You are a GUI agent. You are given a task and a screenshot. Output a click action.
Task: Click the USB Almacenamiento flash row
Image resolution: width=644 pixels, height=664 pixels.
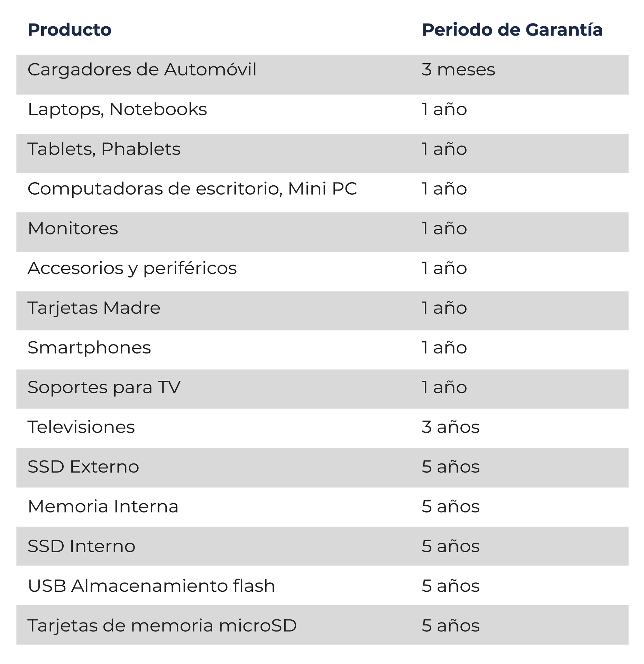point(322,586)
